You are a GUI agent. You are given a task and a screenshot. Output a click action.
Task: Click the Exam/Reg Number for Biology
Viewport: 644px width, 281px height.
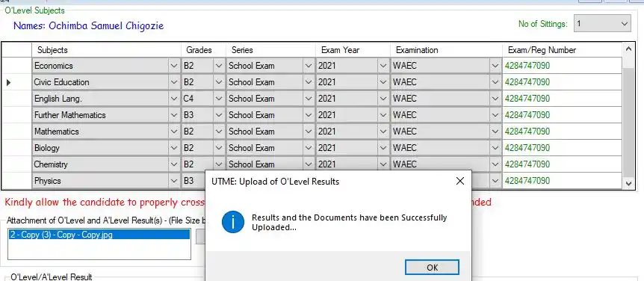pyautogui.click(x=562, y=148)
